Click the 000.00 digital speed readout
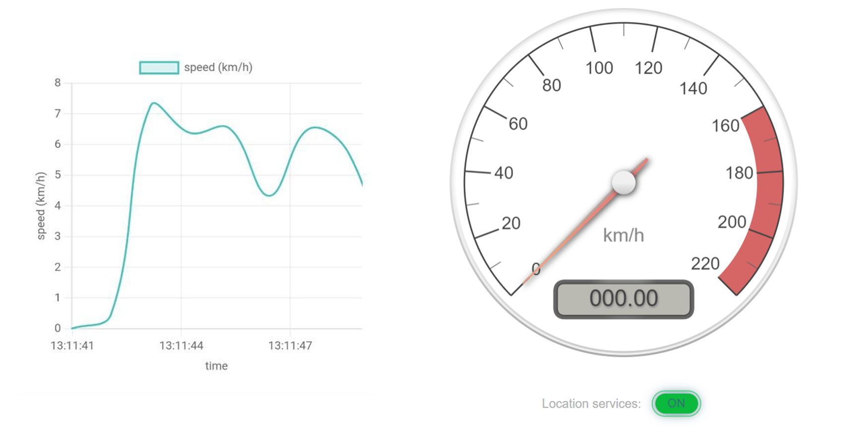The width and height of the screenshot is (868, 429). [624, 299]
